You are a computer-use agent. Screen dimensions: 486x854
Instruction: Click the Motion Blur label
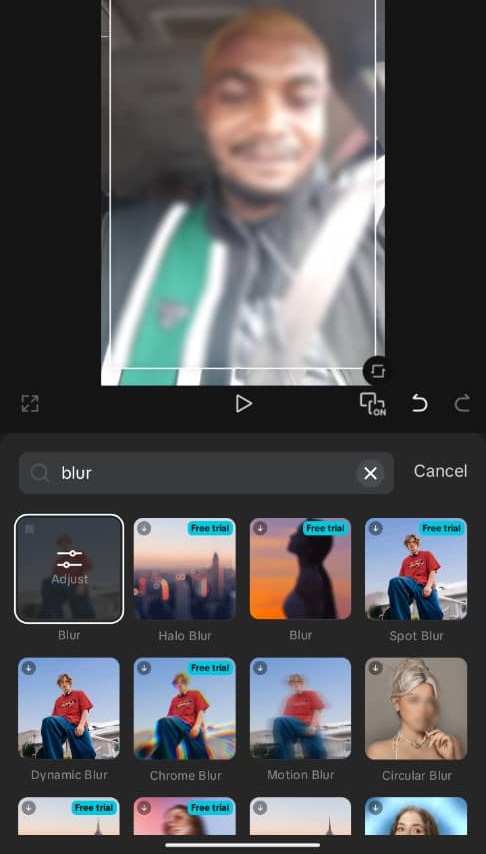click(x=300, y=774)
